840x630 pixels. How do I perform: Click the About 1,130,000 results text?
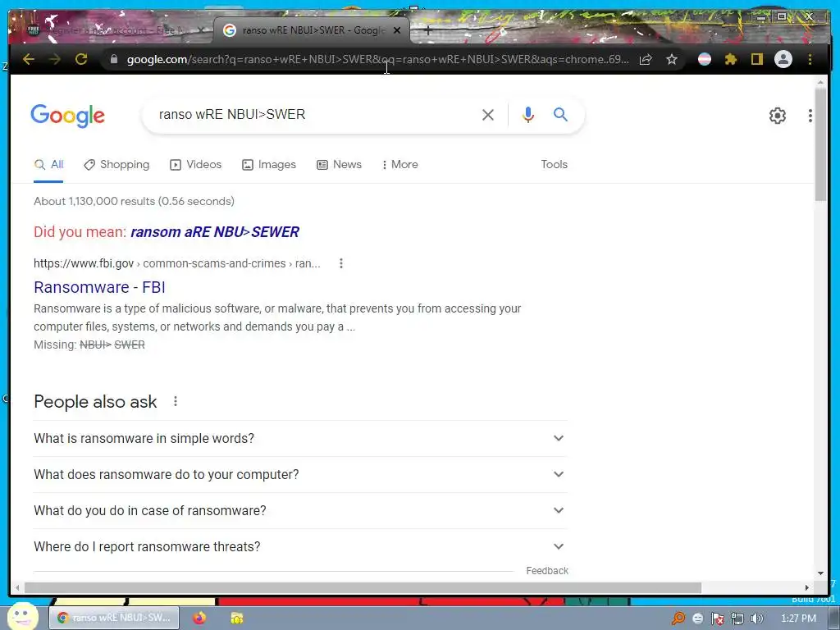(134, 202)
